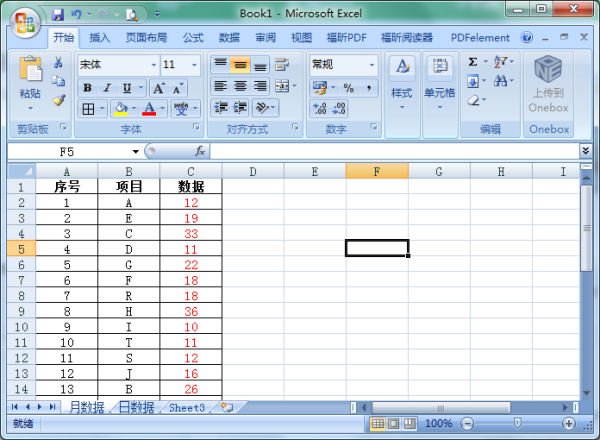Open fill color dropdown arrow
Image resolution: width=600 pixels, height=440 pixels.
click(134, 109)
